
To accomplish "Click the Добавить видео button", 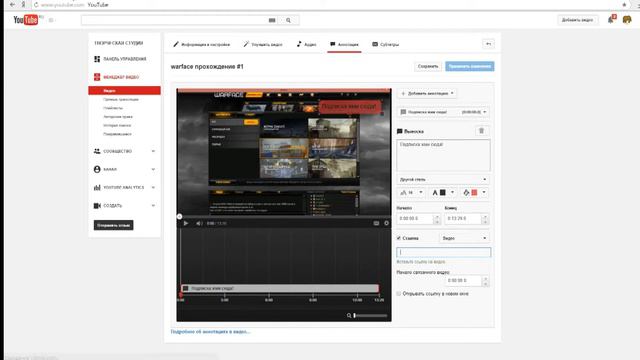I will point(578,20).
